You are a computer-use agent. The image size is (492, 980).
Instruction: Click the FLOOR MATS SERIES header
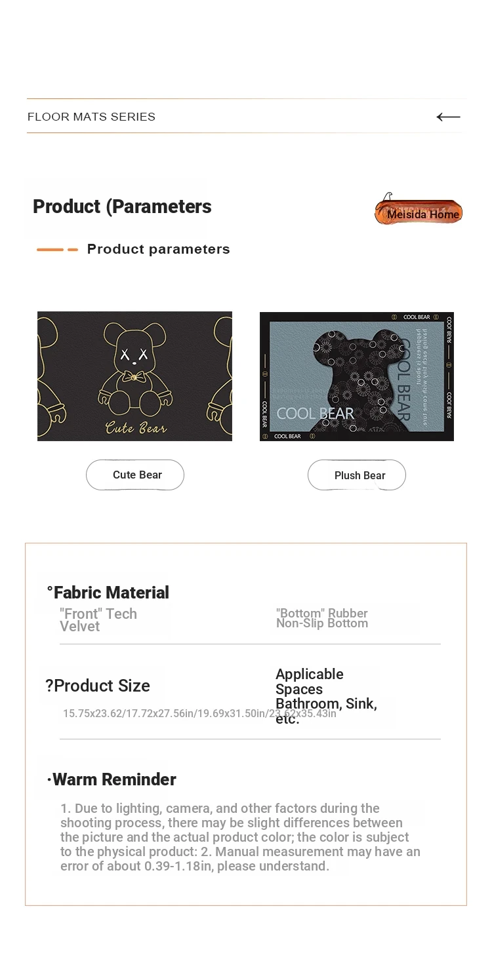[x=91, y=117]
